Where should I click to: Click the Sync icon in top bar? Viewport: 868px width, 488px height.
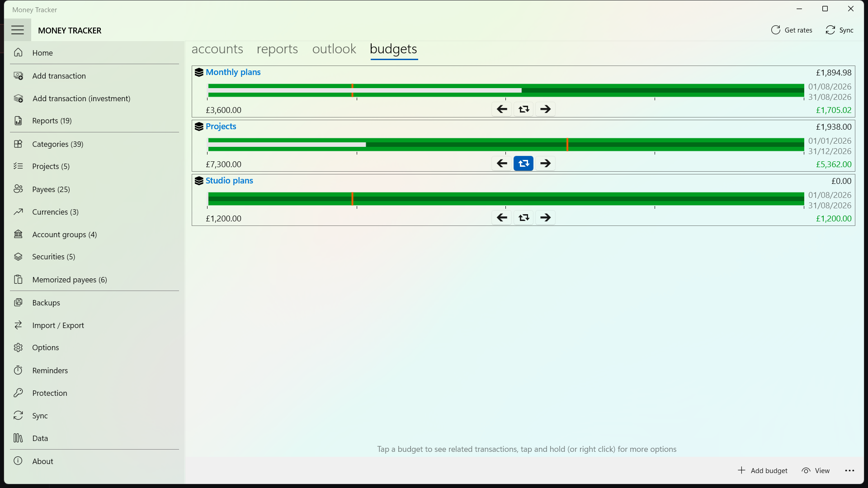(830, 30)
